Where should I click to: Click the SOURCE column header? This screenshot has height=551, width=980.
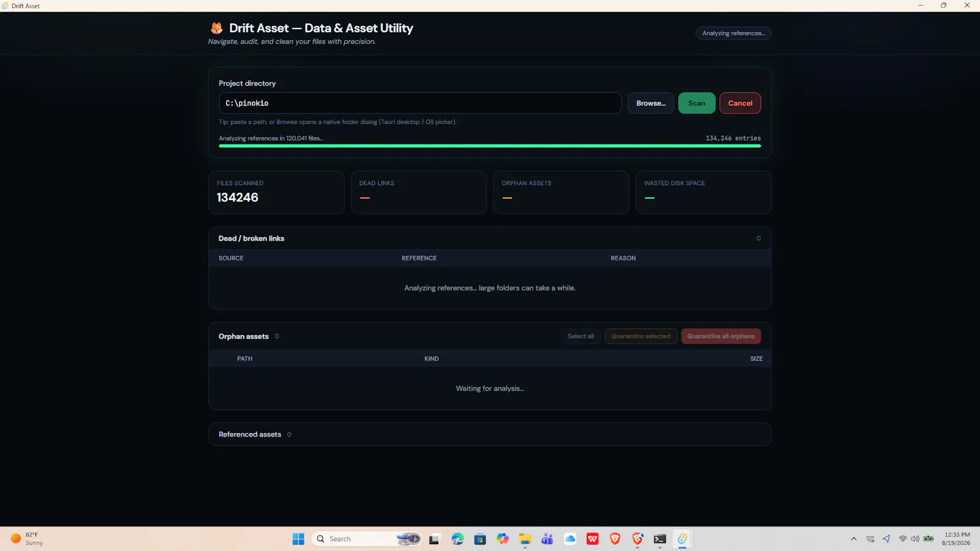[231, 258]
